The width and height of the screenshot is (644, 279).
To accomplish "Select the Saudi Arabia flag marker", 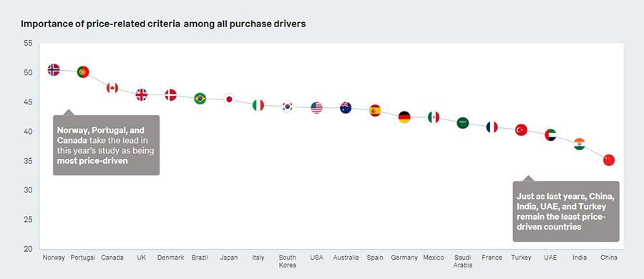I will point(463,122).
